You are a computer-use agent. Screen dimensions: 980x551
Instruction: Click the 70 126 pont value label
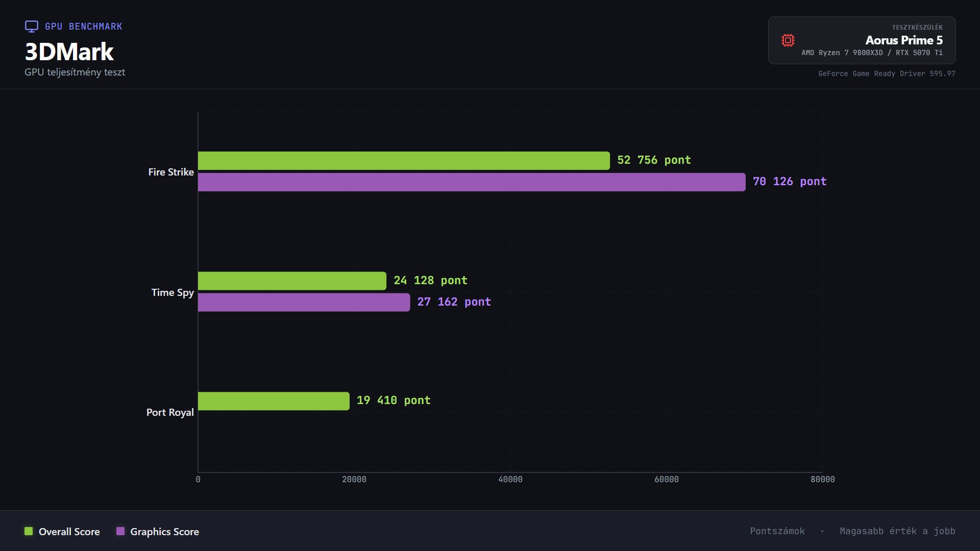pyautogui.click(x=789, y=182)
